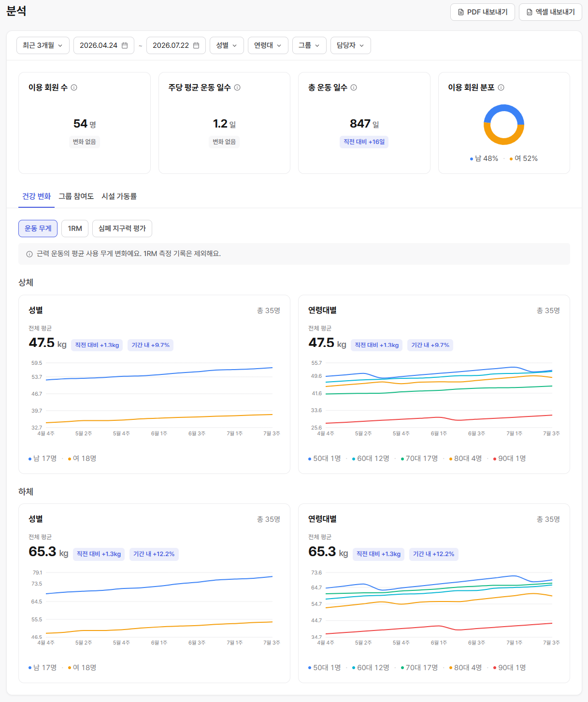
Task: Click 기간 내 +12.2% badge in 하체 성별
Action: pyautogui.click(x=154, y=554)
